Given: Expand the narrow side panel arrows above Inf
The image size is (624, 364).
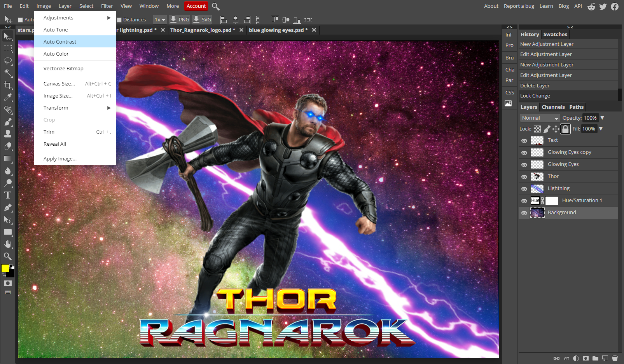Looking at the screenshot, I should click(x=509, y=27).
